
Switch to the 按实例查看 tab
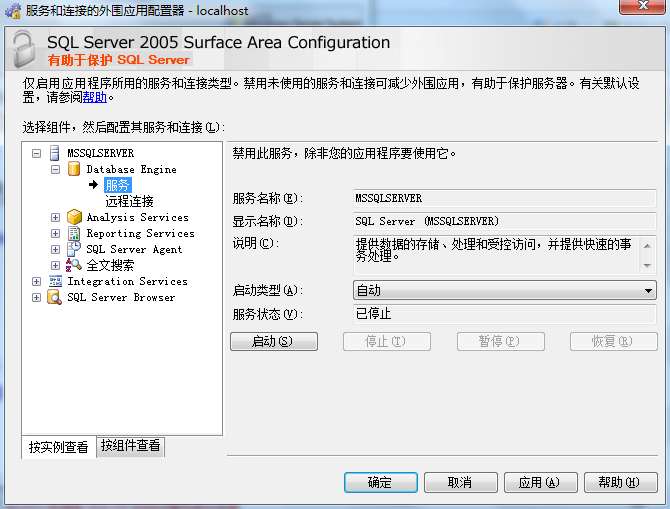click(x=58, y=447)
